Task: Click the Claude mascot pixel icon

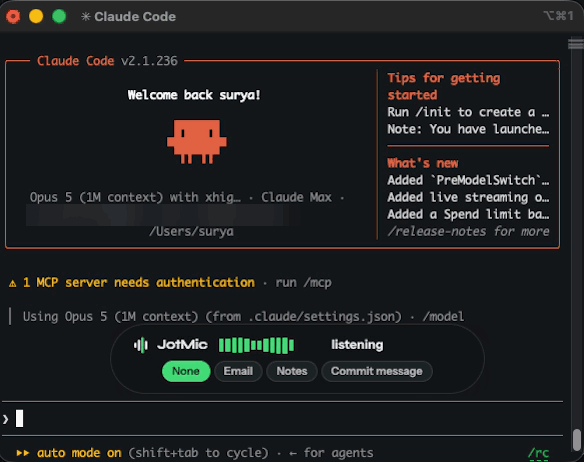Action: coord(197,142)
